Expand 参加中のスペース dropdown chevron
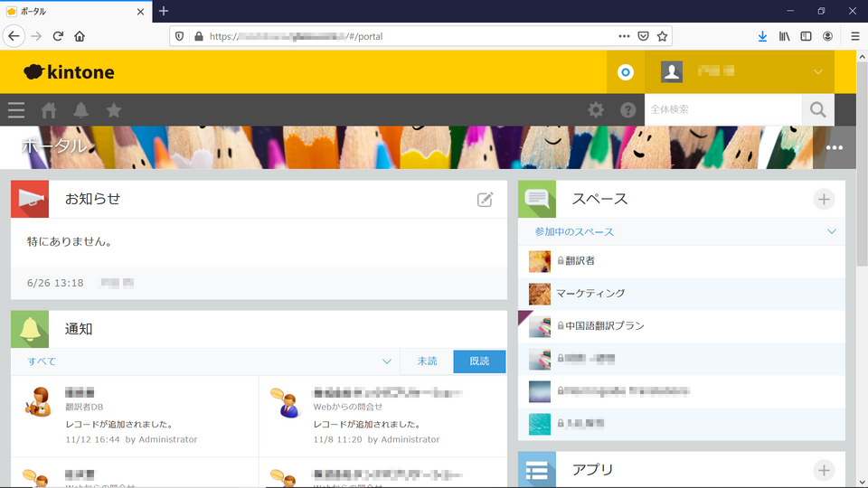This screenshot has height=488, width=868. click(x=832, y=232)
